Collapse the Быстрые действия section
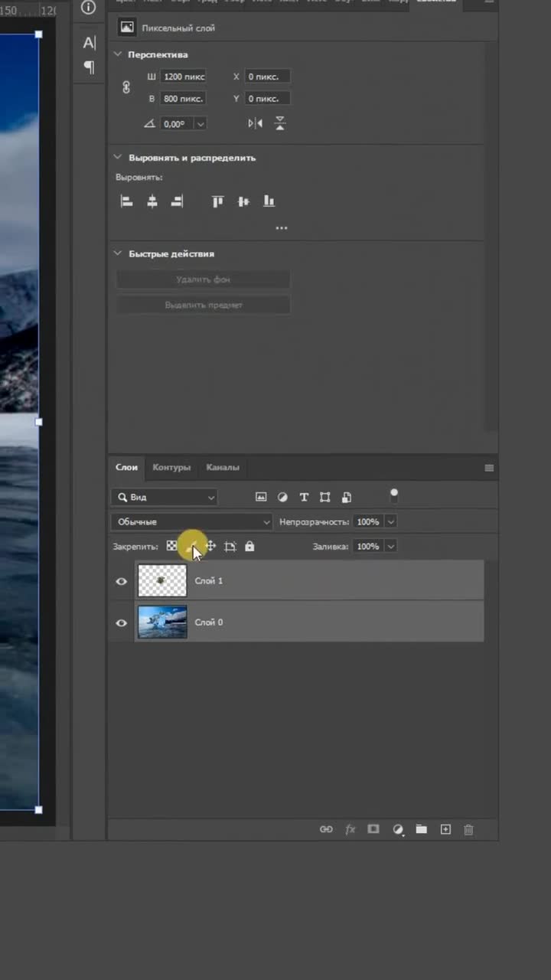Viewport: 551px width, 980px height. 118,253
